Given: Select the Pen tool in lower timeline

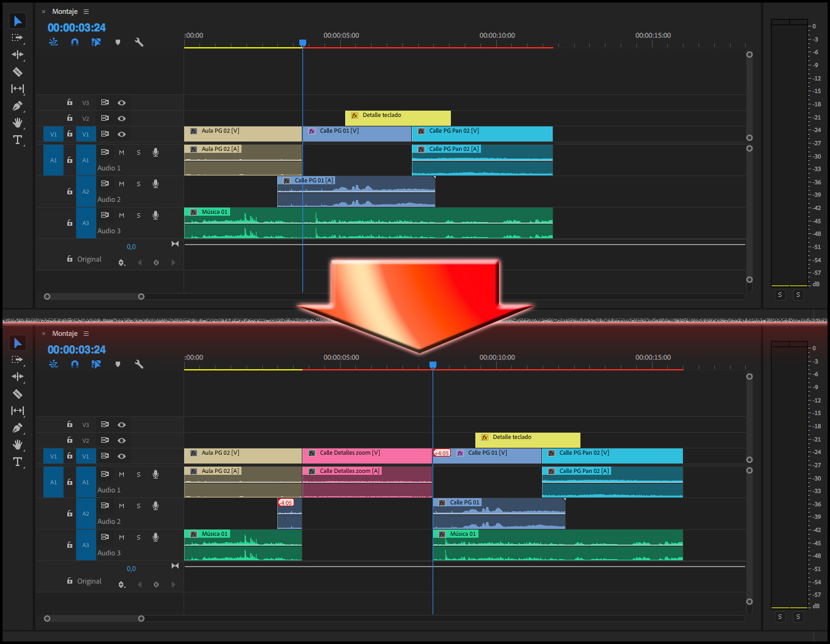Looking at the screenshot, I should point(18,428).
